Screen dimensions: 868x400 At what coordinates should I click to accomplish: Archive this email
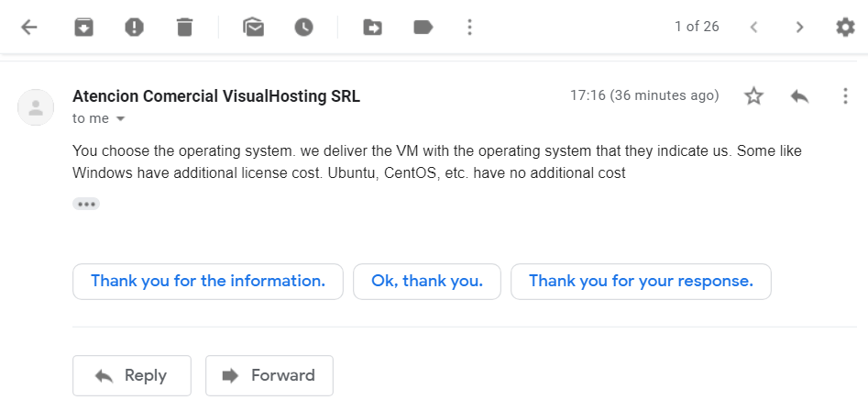[84, 27]
